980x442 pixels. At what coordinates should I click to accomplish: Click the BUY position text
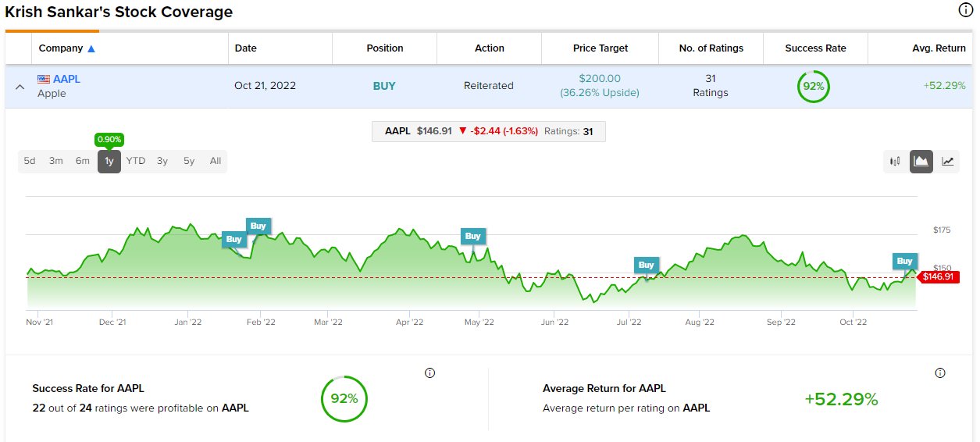coord(384,86)
